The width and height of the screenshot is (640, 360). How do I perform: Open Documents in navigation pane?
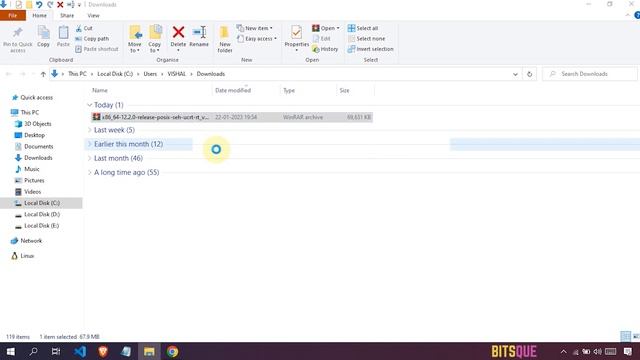coord(34,147)
